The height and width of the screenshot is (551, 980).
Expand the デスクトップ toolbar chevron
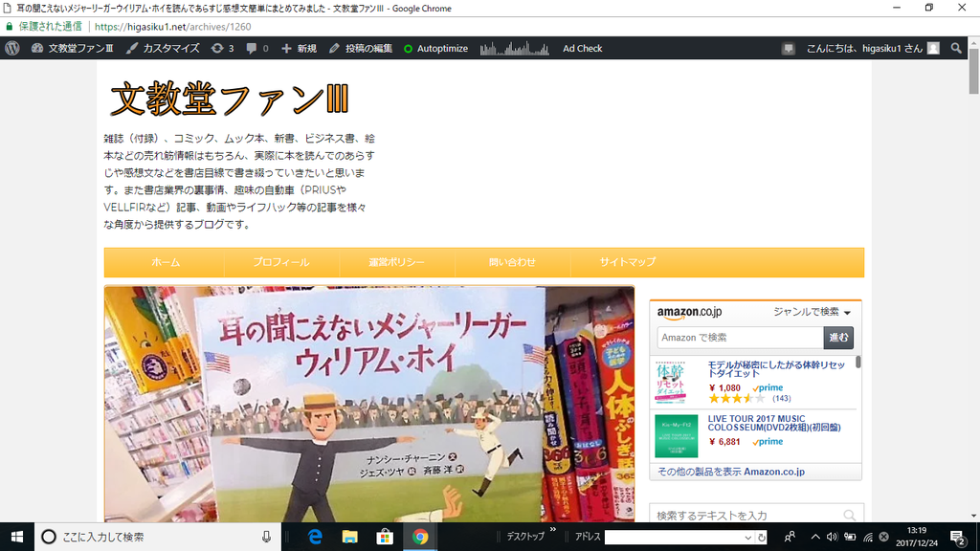pyautogui.click(x=553, y=530)
